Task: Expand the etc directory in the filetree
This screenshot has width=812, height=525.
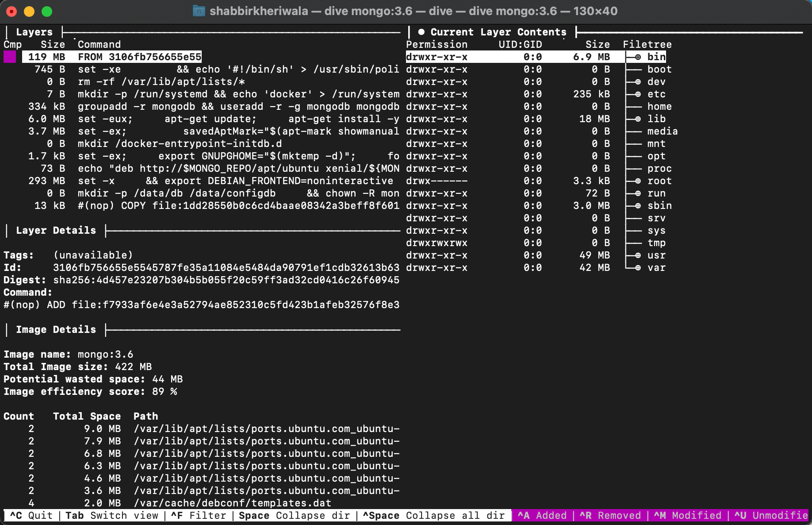Action: (638, 94)
